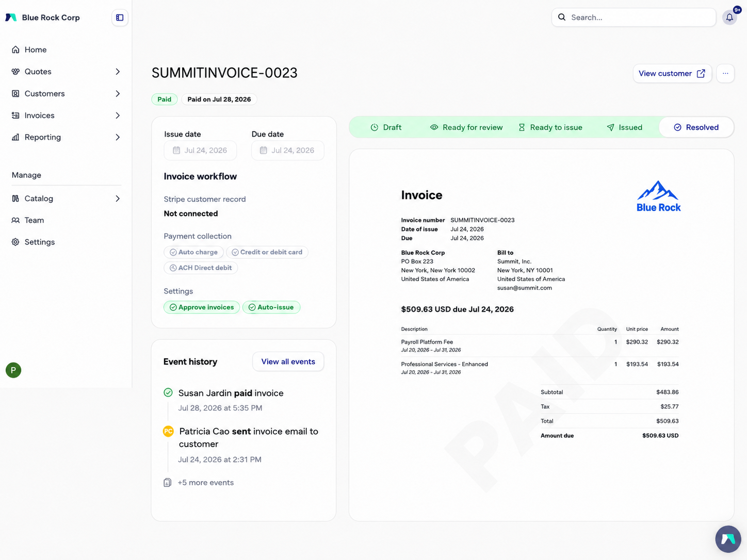Expand the Reporting menu chevron
The height and width of the screenshot is (560, 747).
click(118, 137)
